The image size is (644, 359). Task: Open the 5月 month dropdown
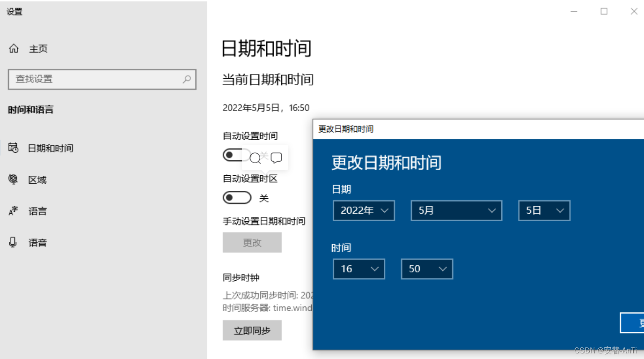[456, 210]
